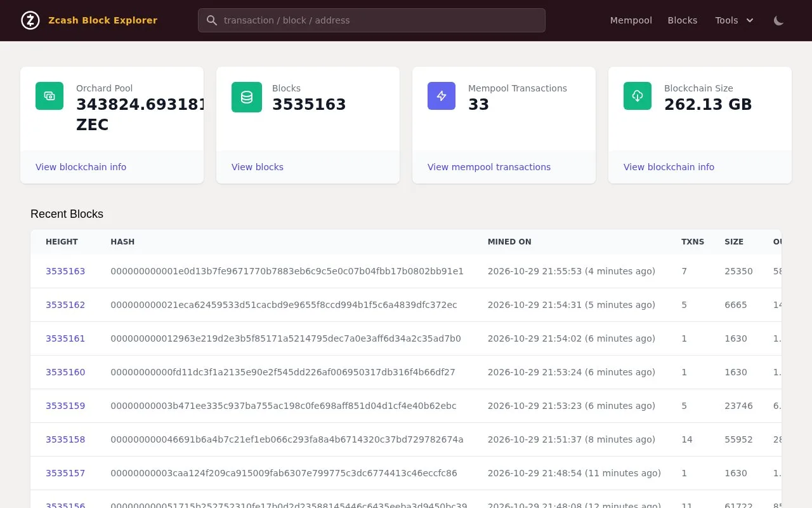812x508 pixels.
Task: Open the Tools menu
Action: pyautogui.click(x=735, y=20)
